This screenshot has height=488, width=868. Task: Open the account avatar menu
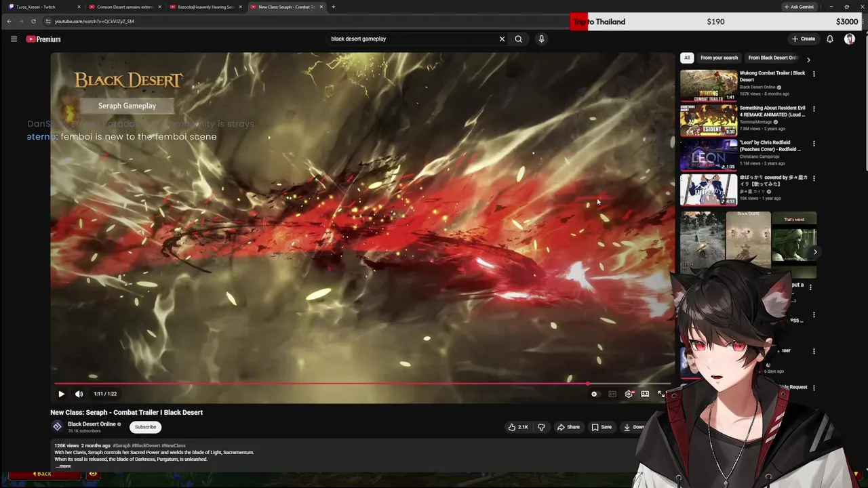tap(850, 39)
